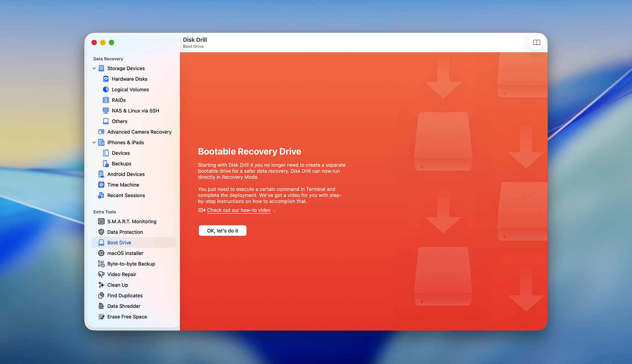
Task: Click the RAIDs stacked-disk icon
Action: [106, 100]
